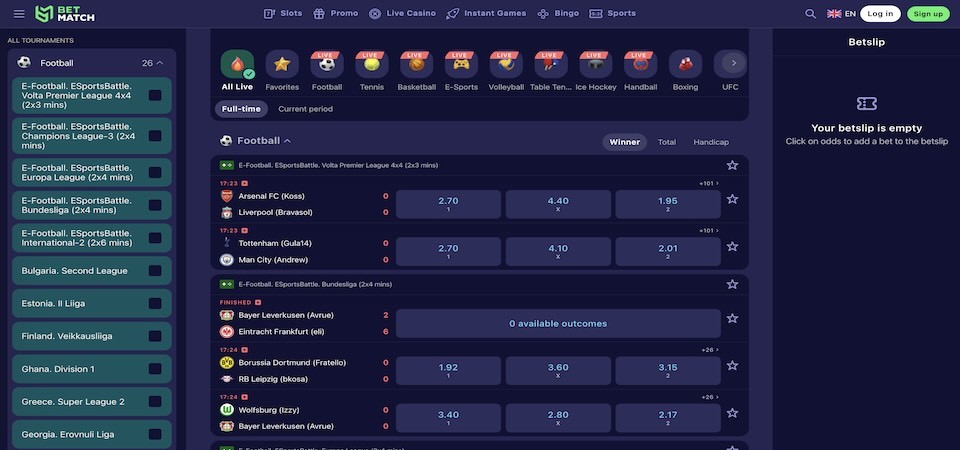Select the live Ice Hockey category icon
960x450 pixels.
coord(596,64)
